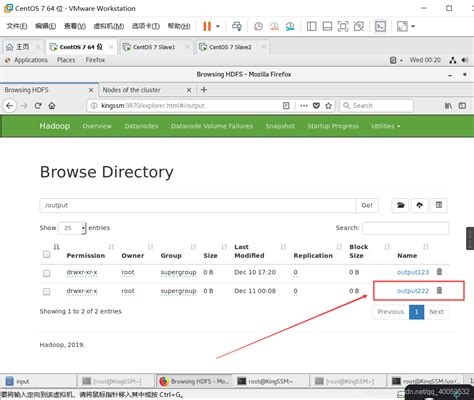Open the Datanodes page in the navbar
Screen dimensions: 474x400
point(141,126)
